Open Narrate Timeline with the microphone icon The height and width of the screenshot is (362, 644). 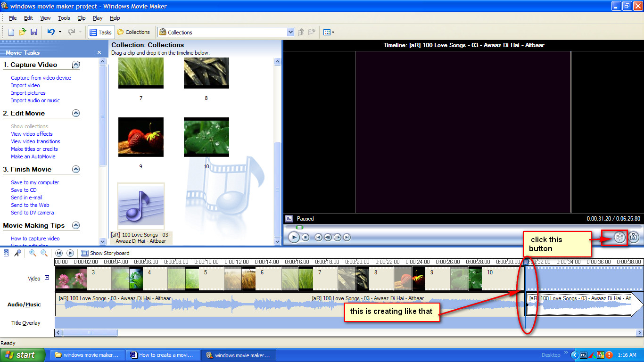coord(17,253)
